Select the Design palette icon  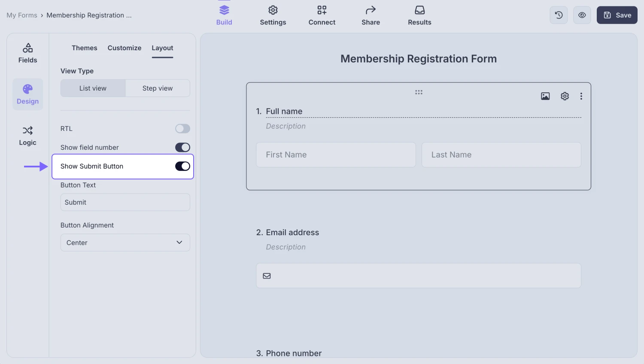tap(27, 94)
